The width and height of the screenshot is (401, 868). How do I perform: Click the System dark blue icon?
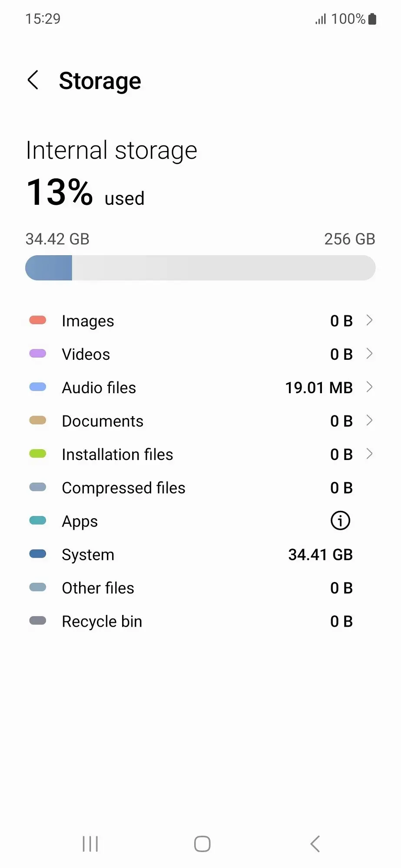point(37,554)
